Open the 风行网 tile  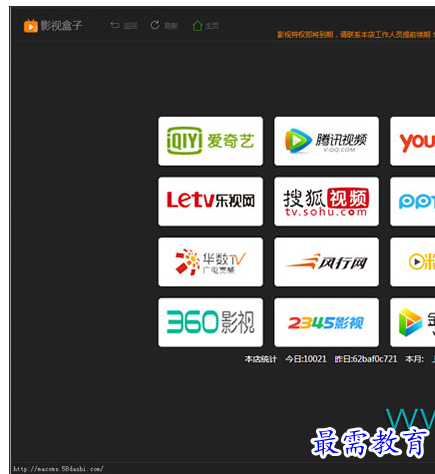click(326, 262)
